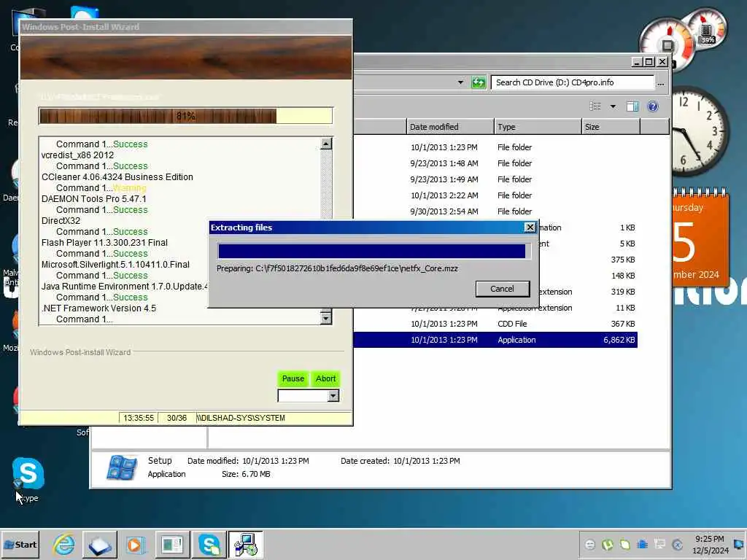Select the DirectX32 log entry

[x=61, y=220]
